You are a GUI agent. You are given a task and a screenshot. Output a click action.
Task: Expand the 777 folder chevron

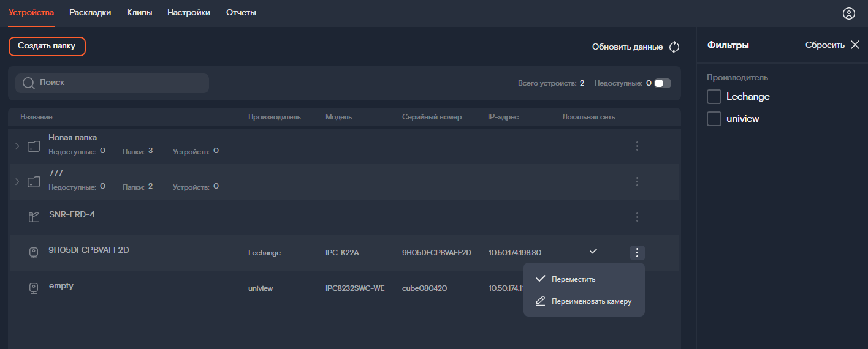[17, 181]
